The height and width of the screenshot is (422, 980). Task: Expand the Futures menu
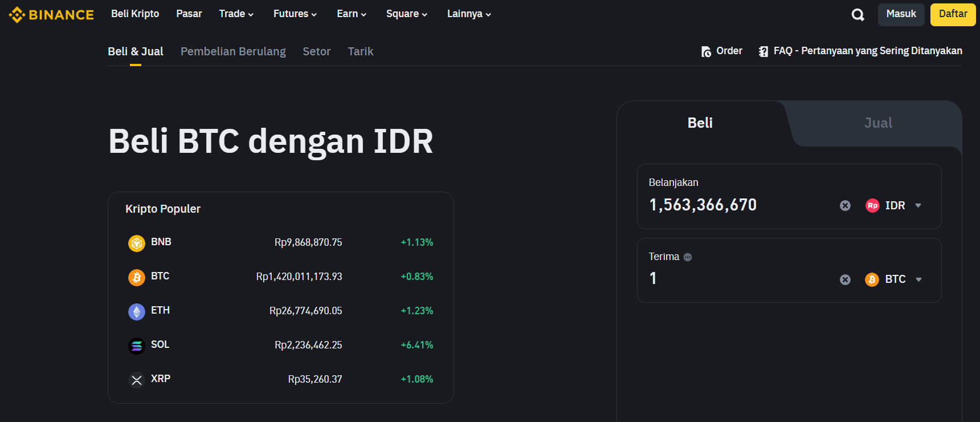295,14
